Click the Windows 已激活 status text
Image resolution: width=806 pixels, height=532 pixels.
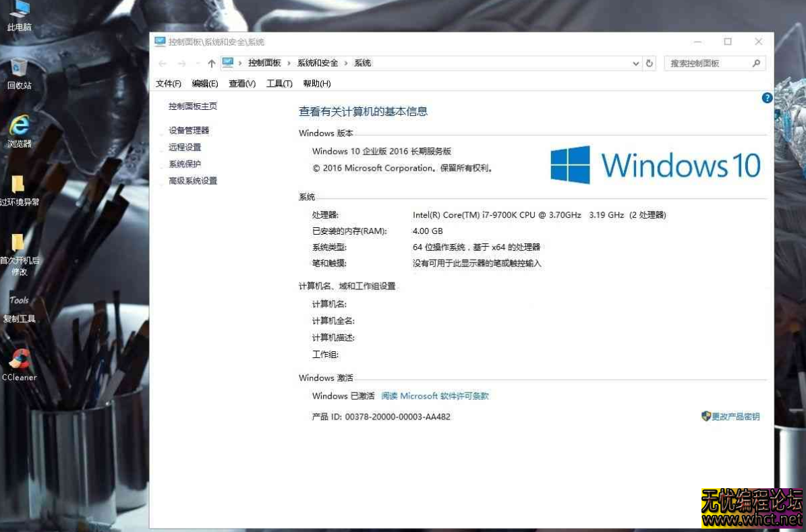(343, 396)
